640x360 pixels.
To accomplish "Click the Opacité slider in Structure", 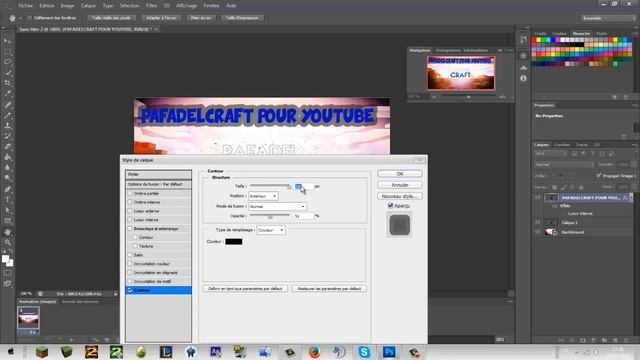I will click(x=270, y=216).
